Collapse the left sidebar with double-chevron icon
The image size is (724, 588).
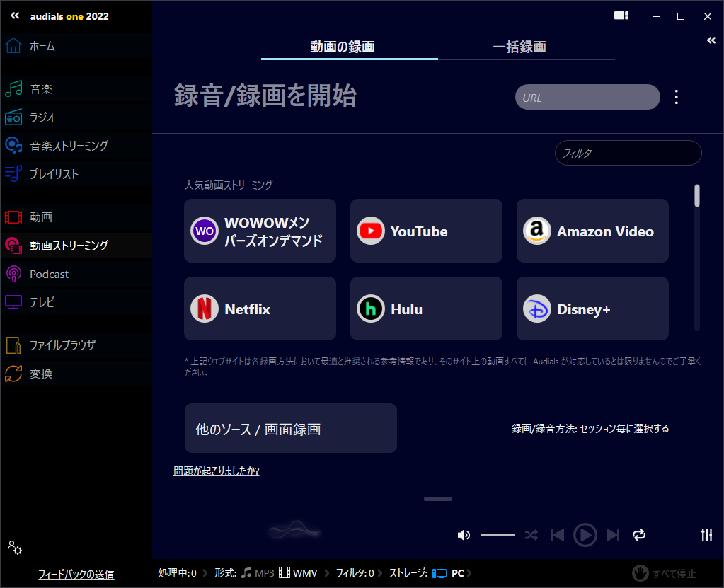pos(15,16)
